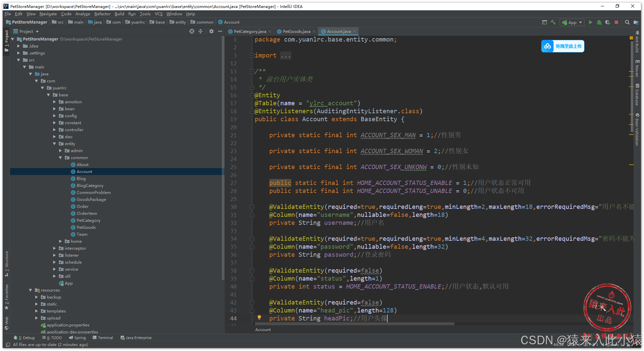The image size is (644, 351).
Task: Open the Project panel settings gear
Action: click(211, 31)
